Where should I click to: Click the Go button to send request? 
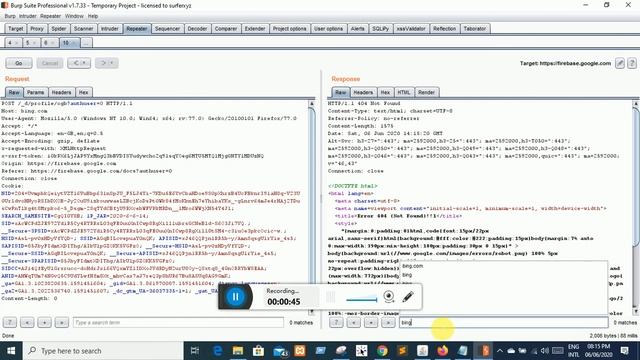tap(19, 63)
